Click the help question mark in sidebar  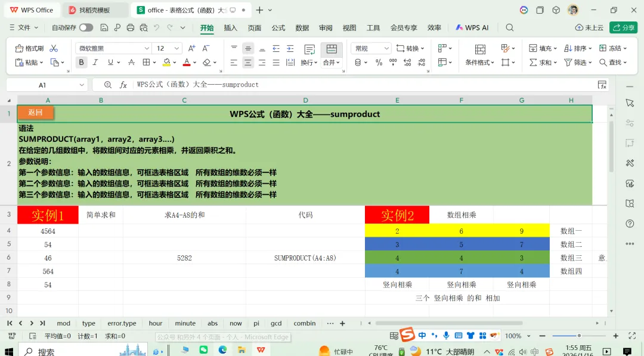630,224
